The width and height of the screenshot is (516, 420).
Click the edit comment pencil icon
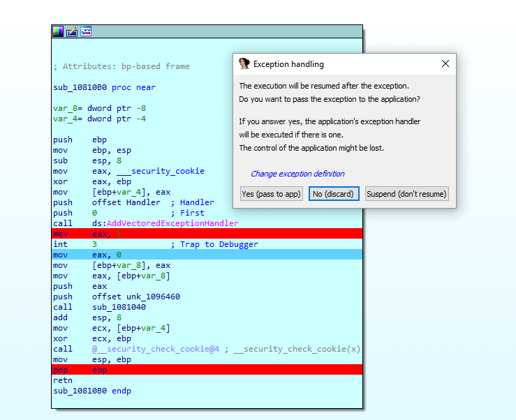72,31
